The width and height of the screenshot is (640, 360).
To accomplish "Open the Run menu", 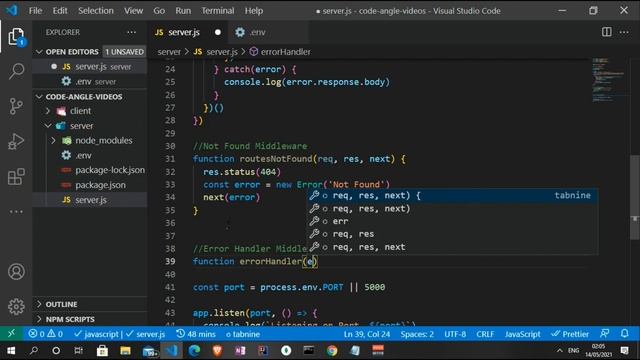I will [x=183, y=11].
